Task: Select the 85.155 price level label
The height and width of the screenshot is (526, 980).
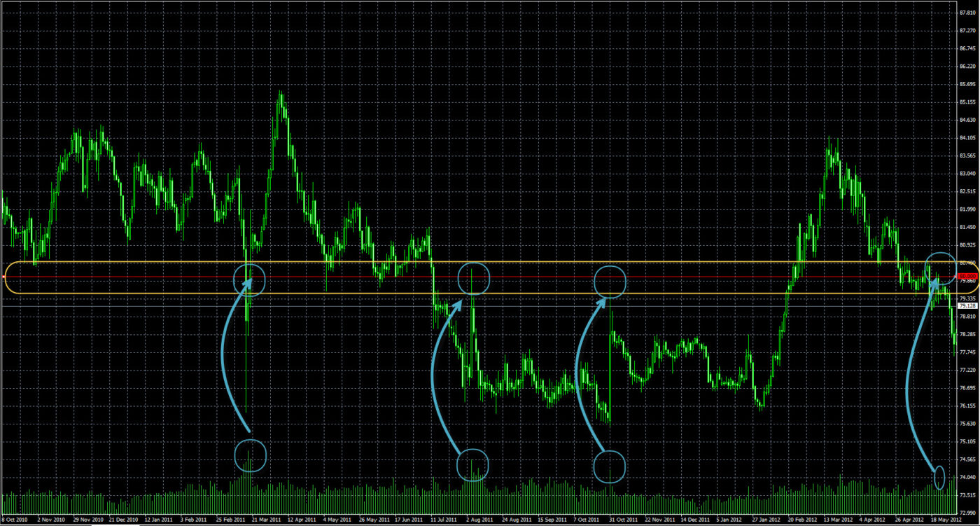Action: pyautogui.click(x=967, y=102)
